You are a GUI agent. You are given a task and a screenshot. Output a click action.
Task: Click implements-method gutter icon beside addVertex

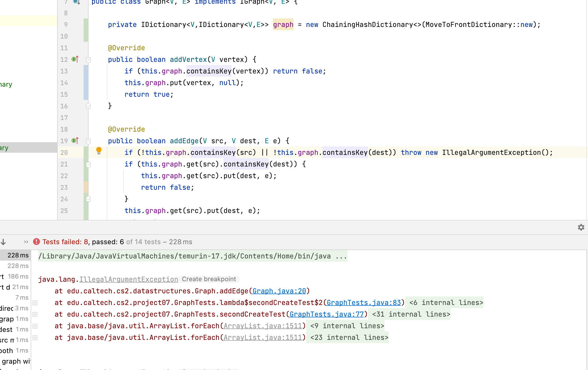coord(75,59)
